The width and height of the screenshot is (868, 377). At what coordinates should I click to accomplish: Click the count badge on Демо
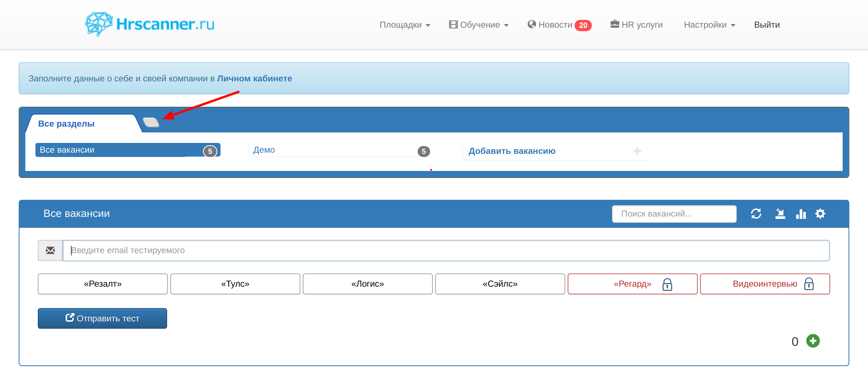(424, 152)
